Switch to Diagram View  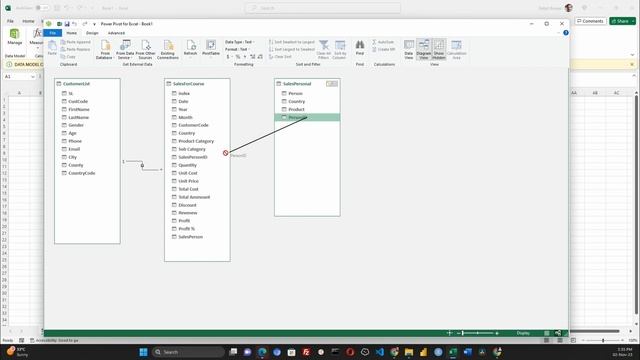pyautogui.click(x=424, y=49)
